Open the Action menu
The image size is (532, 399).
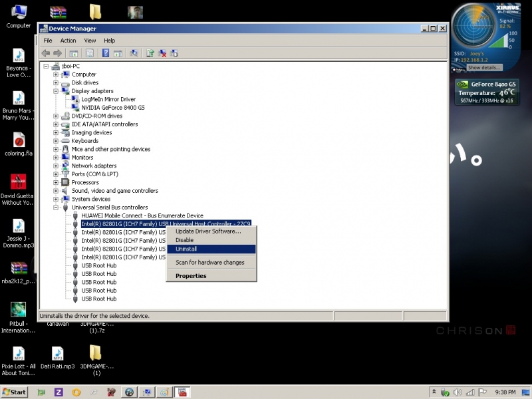(x=68, y=41)
